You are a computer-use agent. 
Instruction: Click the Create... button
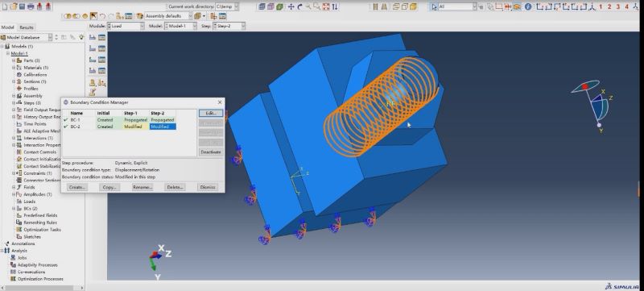click(x=77, y=187)
